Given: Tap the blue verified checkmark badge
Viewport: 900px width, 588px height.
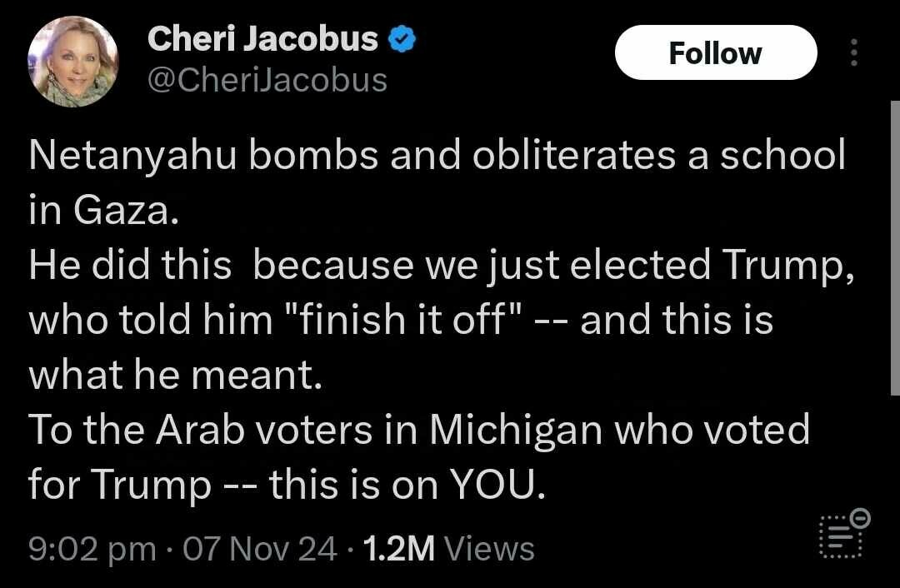Looking at the screenshot, I should 403,37.
